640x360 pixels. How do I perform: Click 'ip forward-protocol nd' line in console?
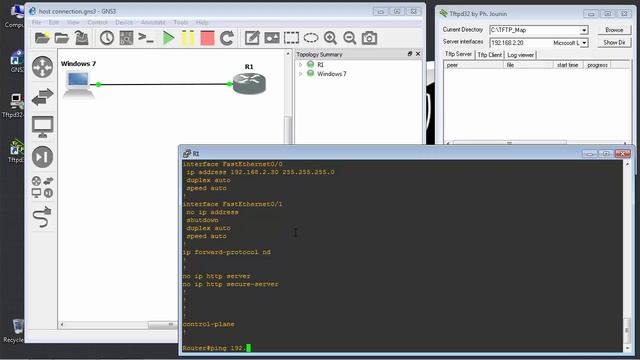coord(227,252)
